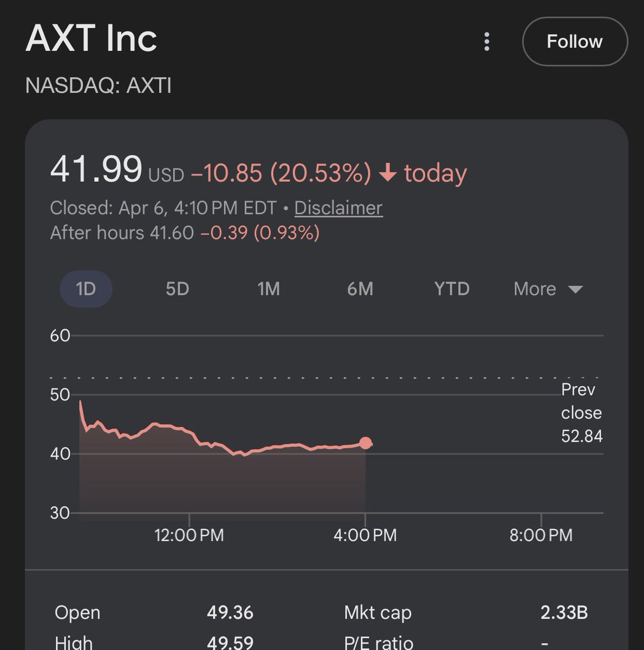Open the Disclaimer link

coord(339,208)
